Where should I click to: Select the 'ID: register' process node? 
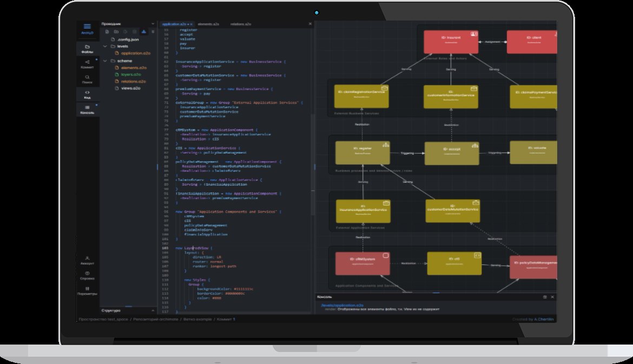coord(362,153)
